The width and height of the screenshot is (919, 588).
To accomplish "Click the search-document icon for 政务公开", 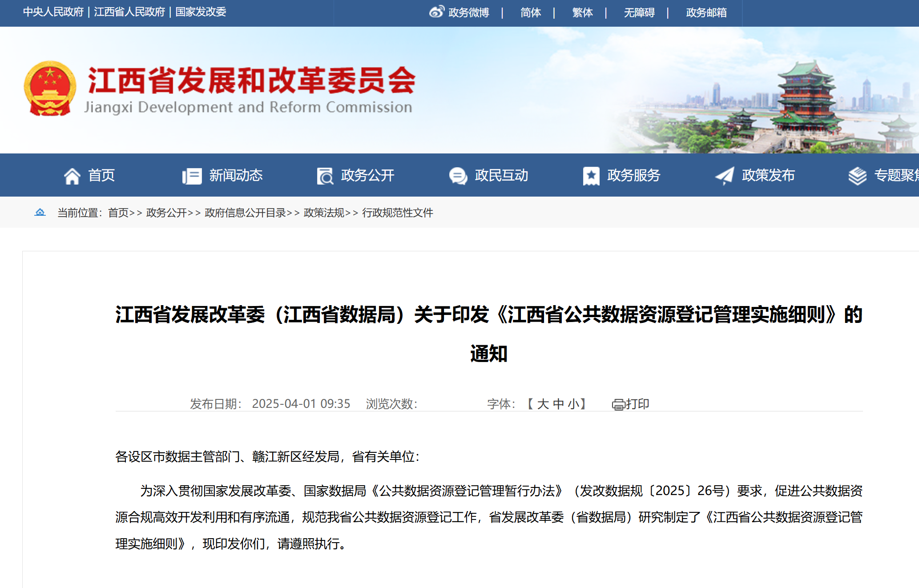I will pyautogui.click(x=325, y=176).
